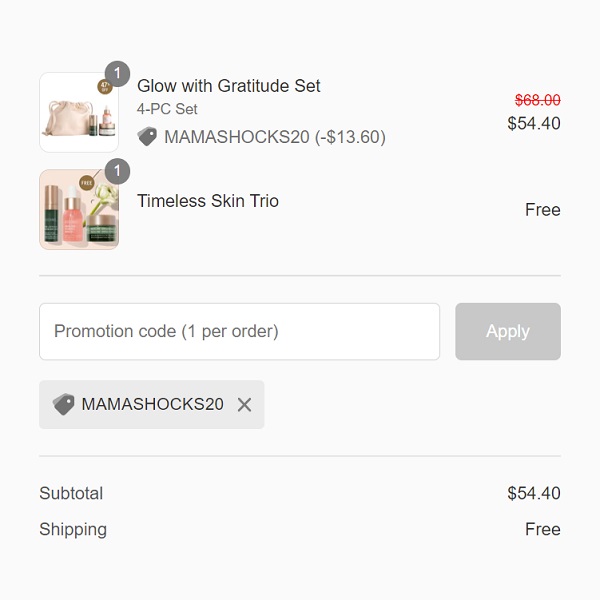Click the Shipping Free value

tap(542, 529)
